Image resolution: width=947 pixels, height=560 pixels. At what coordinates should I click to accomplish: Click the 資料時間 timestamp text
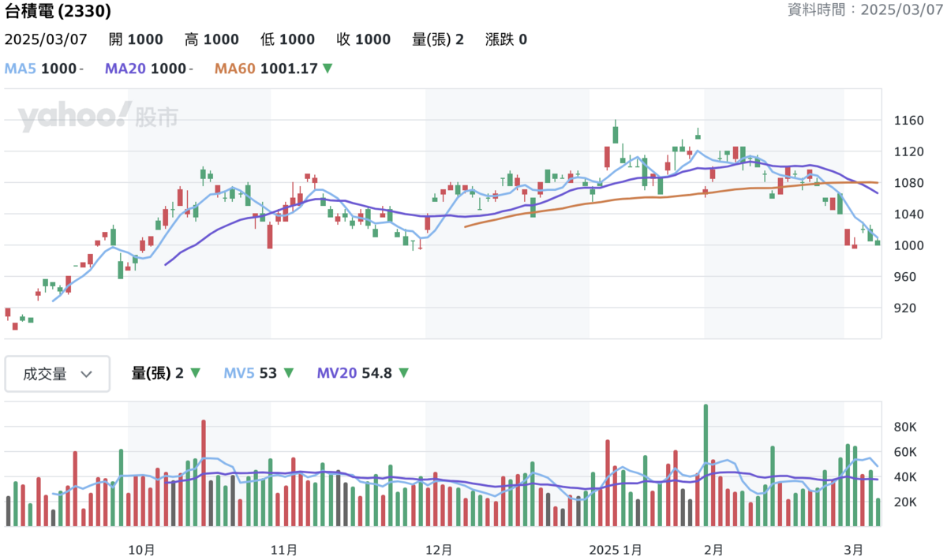(x=866, y=10)
